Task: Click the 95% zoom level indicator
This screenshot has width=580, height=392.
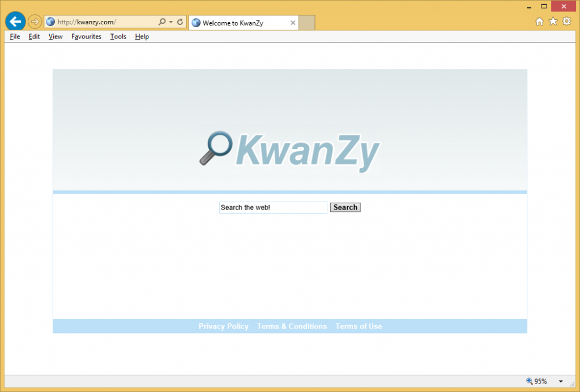Action: (536, 382)
